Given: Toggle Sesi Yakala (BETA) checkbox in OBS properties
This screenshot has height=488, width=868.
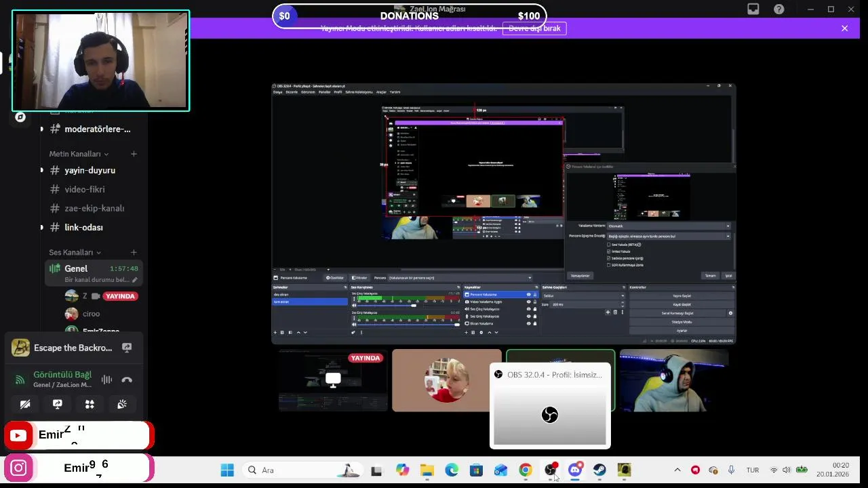Looking at the screenshot, I should point(609,245).
